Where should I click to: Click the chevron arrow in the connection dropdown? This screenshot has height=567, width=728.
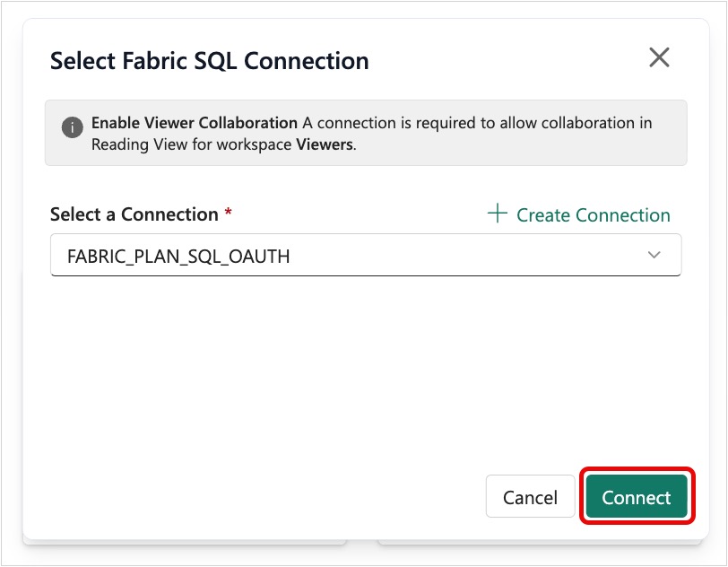point(654,255)
